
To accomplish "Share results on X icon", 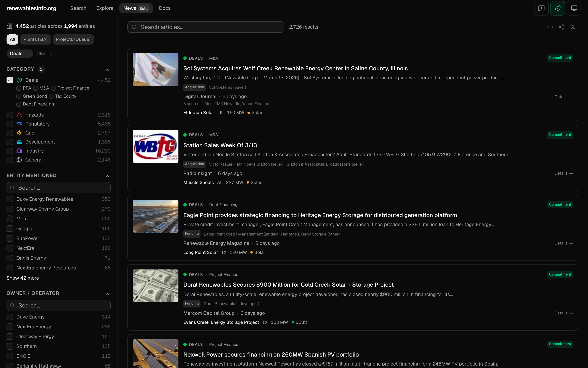I will (573, 27).
